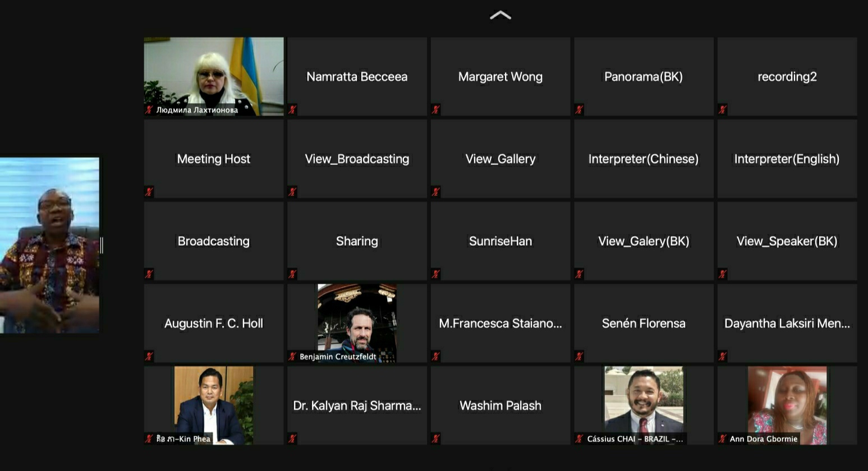Click the muted mic icon on Margaret Wong tile
The image size is (868, 471).
pos(436,110)
